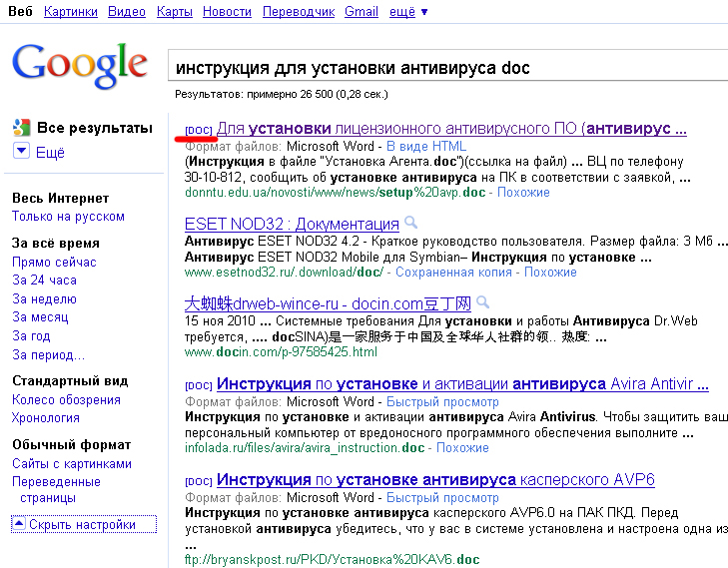Open the 'Переводчик' top navigation link
728x568 pixels.
click(x=299, y=12)
